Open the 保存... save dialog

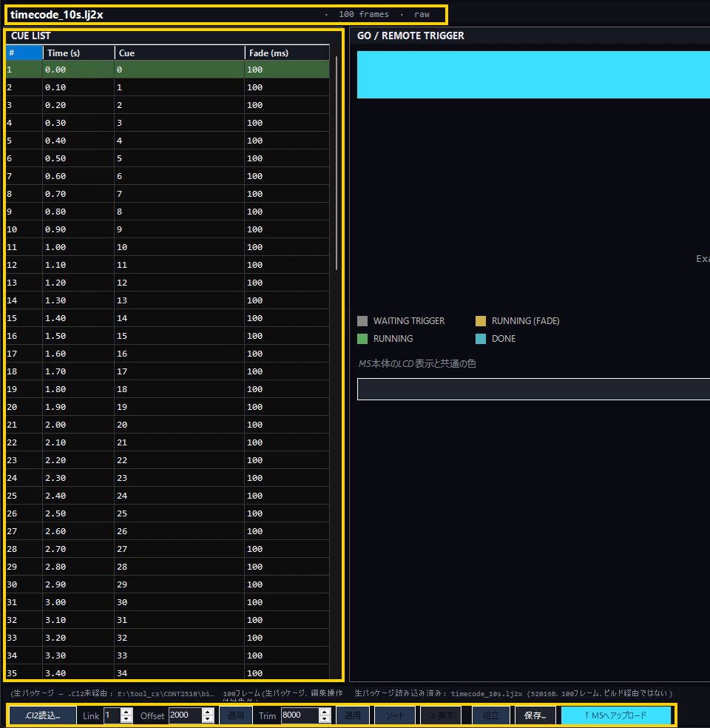(x=535, y=715)
